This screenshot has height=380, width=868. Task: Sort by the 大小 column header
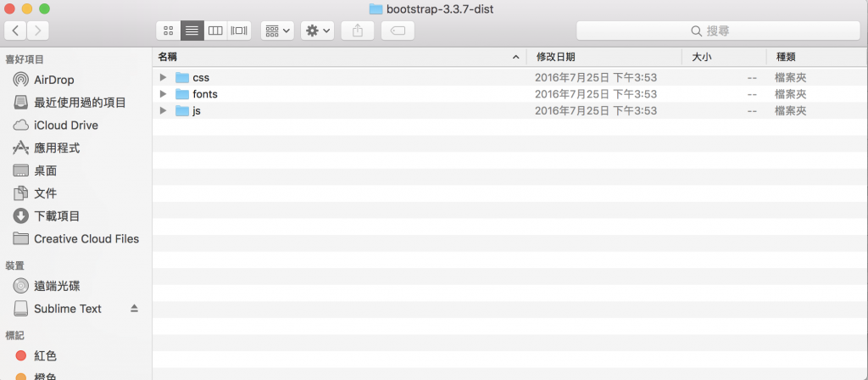[x=724, y=57]
